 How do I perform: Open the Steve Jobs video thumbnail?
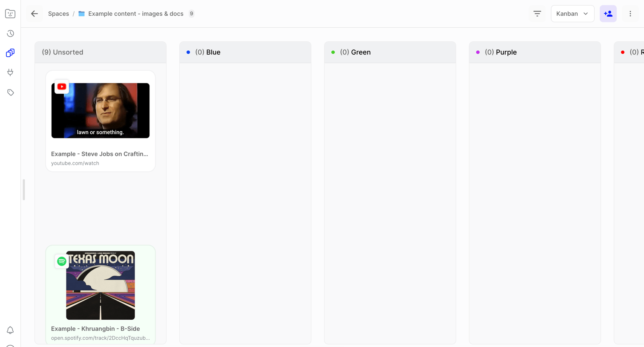[101, 110]
